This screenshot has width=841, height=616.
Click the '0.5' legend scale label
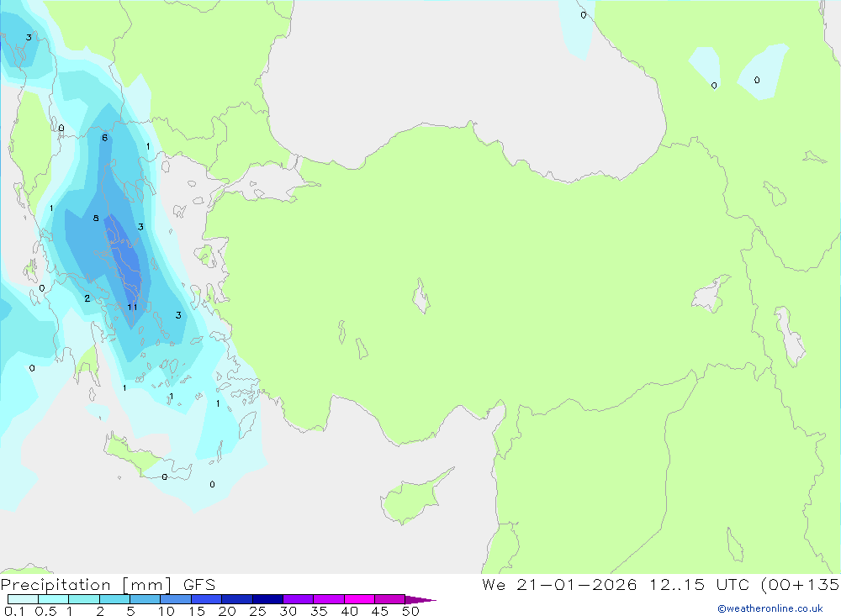tap(45, 611)
